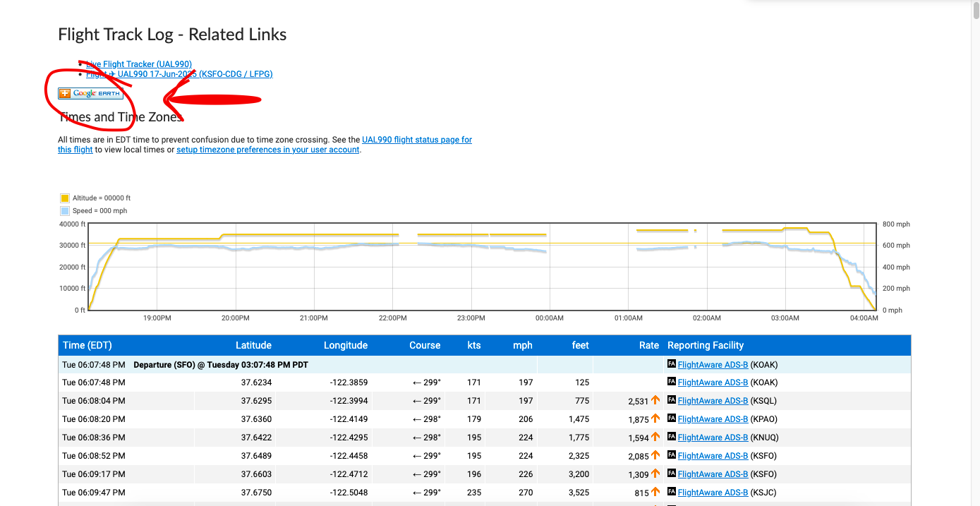
Task: Click the FA icon in the 06:08:36 PM row
Action: click(672, 437)
